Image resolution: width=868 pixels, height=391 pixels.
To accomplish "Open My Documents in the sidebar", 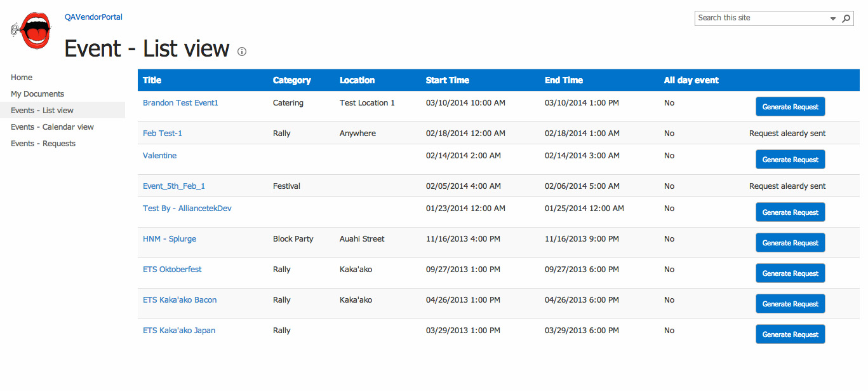I will [x=37, y=94].
